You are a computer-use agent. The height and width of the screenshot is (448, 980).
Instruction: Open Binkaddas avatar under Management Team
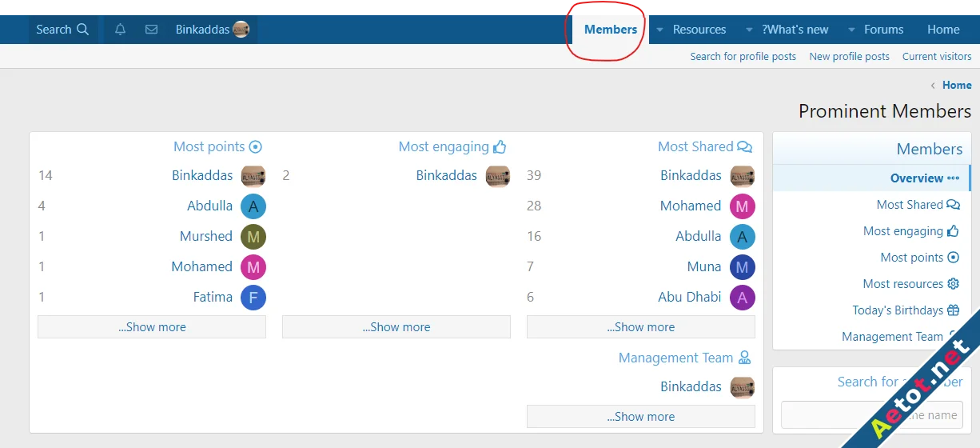point(743,387)
